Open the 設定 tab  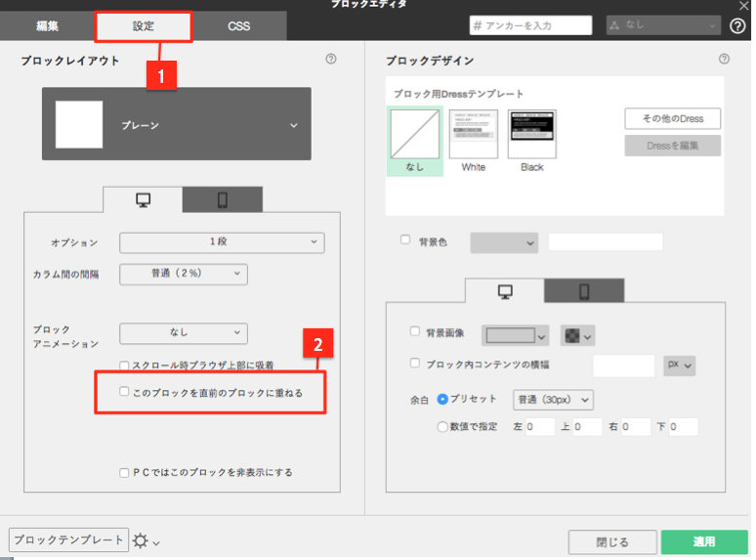(144, 26)
